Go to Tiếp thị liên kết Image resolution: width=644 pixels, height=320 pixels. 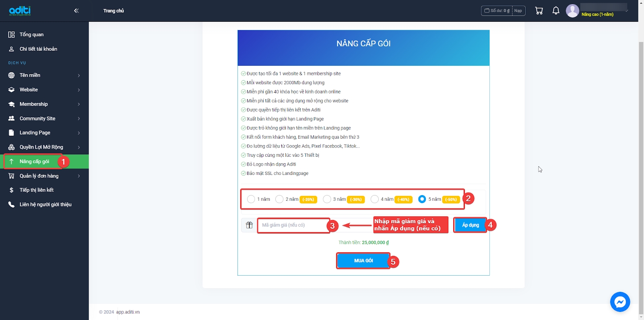(36, 190)
